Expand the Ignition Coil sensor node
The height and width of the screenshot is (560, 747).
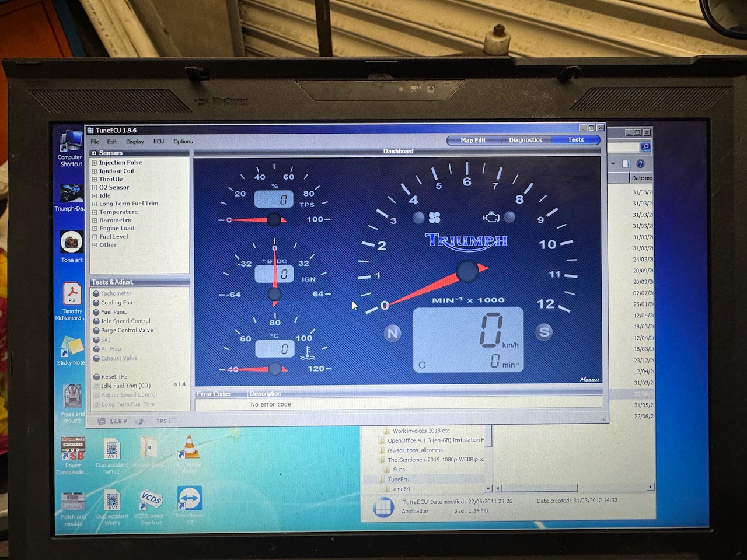tap(95, 171)
